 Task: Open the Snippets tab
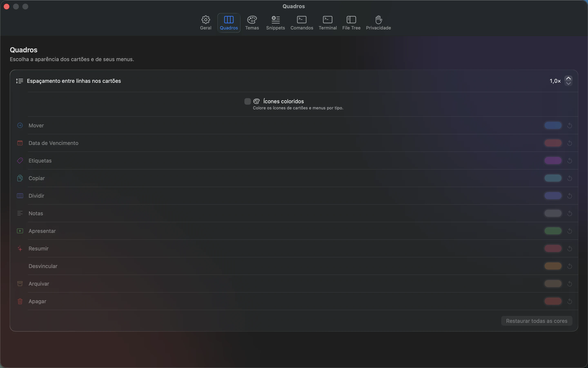(276, 23)
